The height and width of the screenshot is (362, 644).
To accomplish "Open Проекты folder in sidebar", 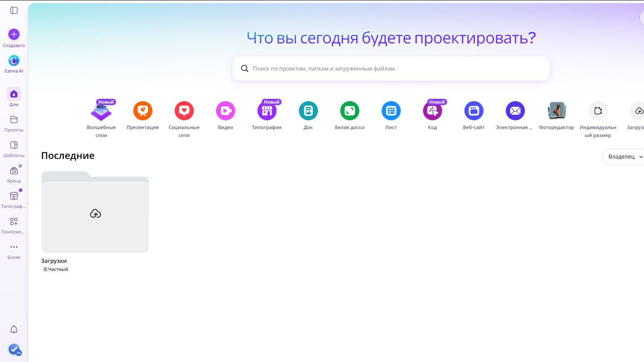I will coord(14,119).
